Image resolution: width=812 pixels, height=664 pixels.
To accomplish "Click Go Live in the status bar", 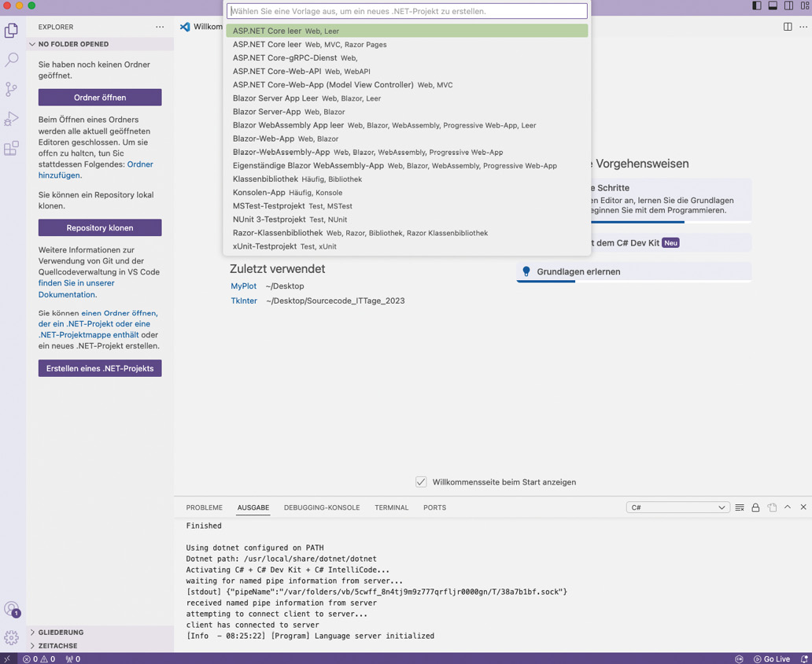I will click(772, 658).
